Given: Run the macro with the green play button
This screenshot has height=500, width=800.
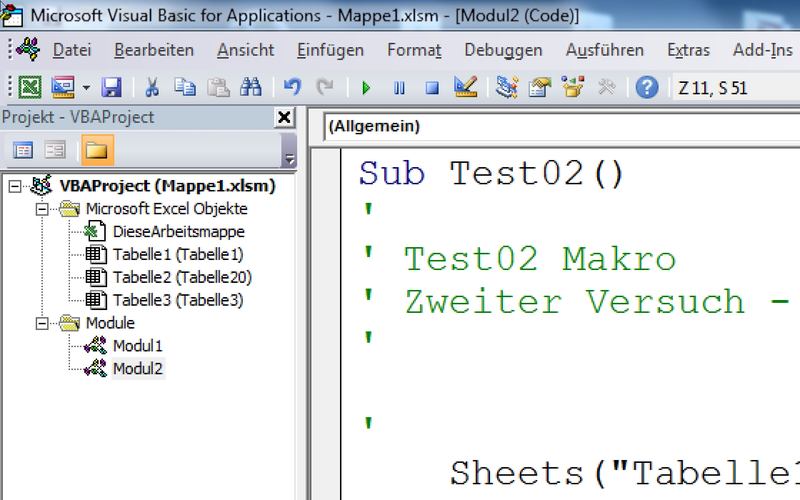Looking at the screenshot, I should tap(367, 87).
